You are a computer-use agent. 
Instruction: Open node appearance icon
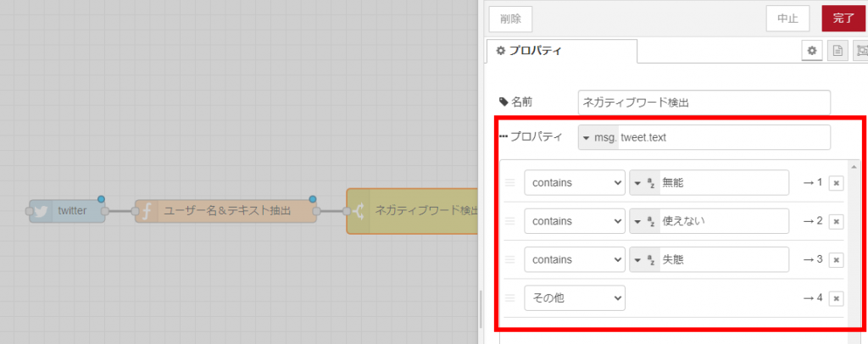861,50
